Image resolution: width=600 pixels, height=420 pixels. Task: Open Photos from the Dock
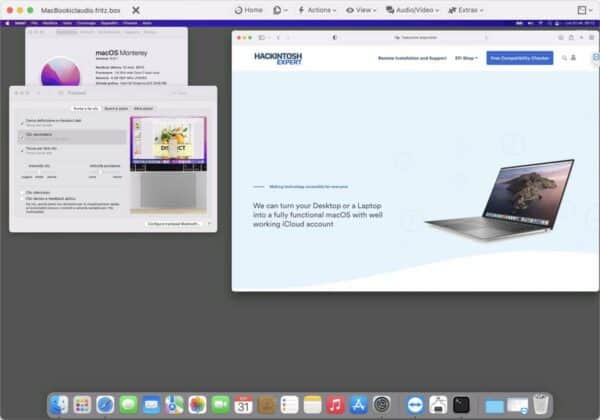click(x=197, y=405)
